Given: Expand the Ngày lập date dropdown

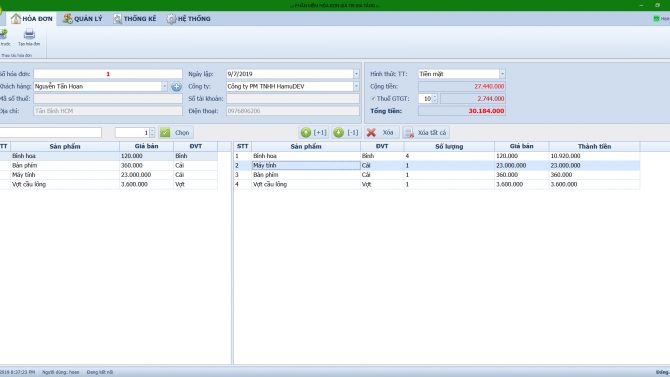Looking at the screenshot, I should click(356, 74).
